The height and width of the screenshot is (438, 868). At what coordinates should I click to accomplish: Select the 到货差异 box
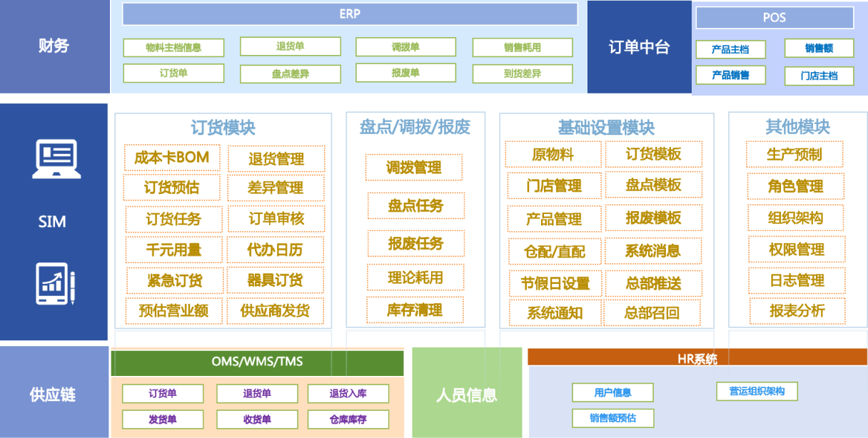coord(523,73)
